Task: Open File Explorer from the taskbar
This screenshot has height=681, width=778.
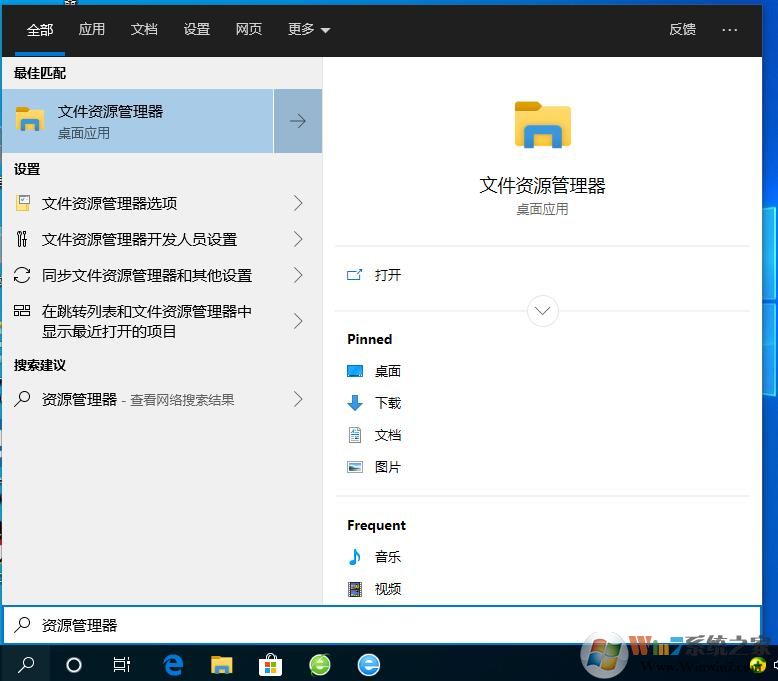Action: (222, 665)
